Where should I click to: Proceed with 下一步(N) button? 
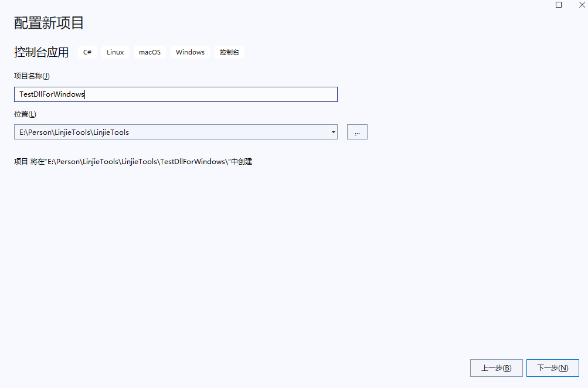[x=552, y=367]
